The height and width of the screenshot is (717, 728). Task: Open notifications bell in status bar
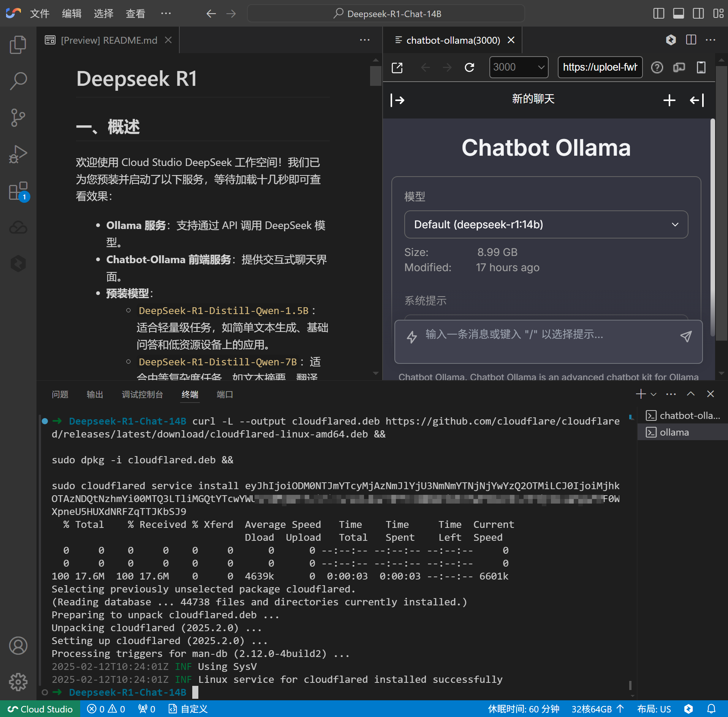click(x=711, y=709)
